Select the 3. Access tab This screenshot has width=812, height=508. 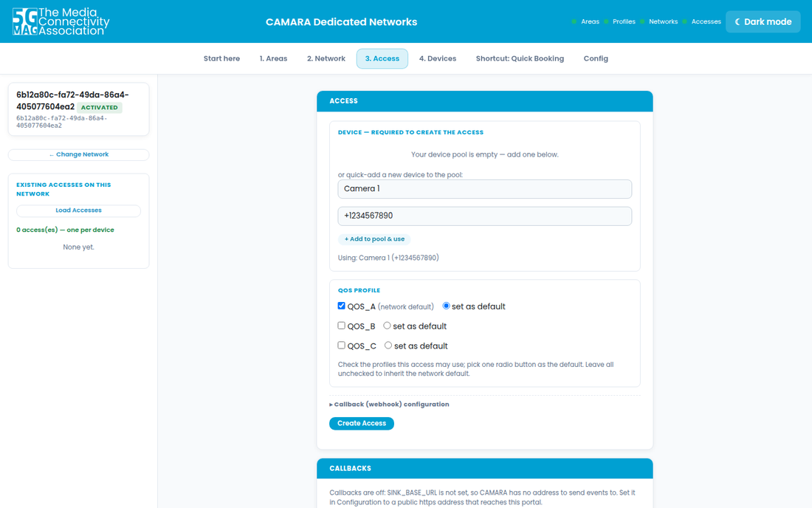click(x=382, y=58)
